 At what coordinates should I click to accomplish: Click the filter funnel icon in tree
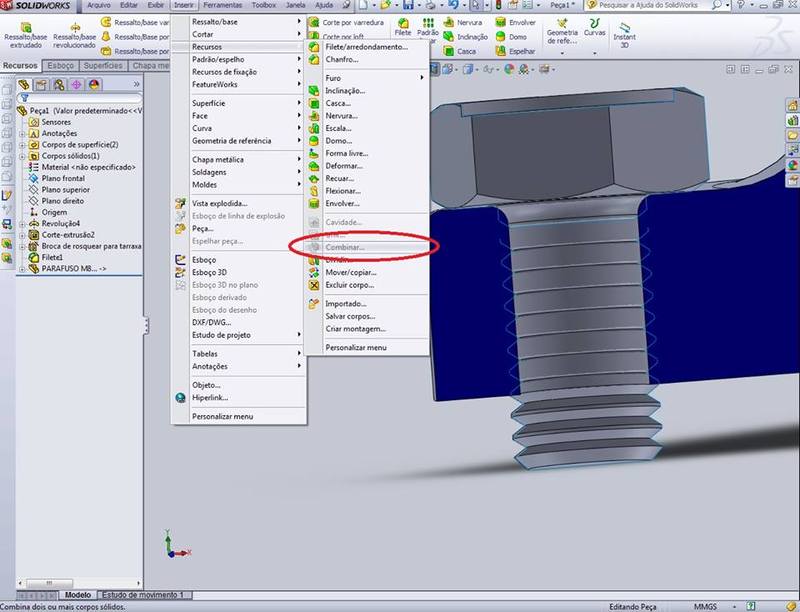pyautogui.click(x=24, y=98)
